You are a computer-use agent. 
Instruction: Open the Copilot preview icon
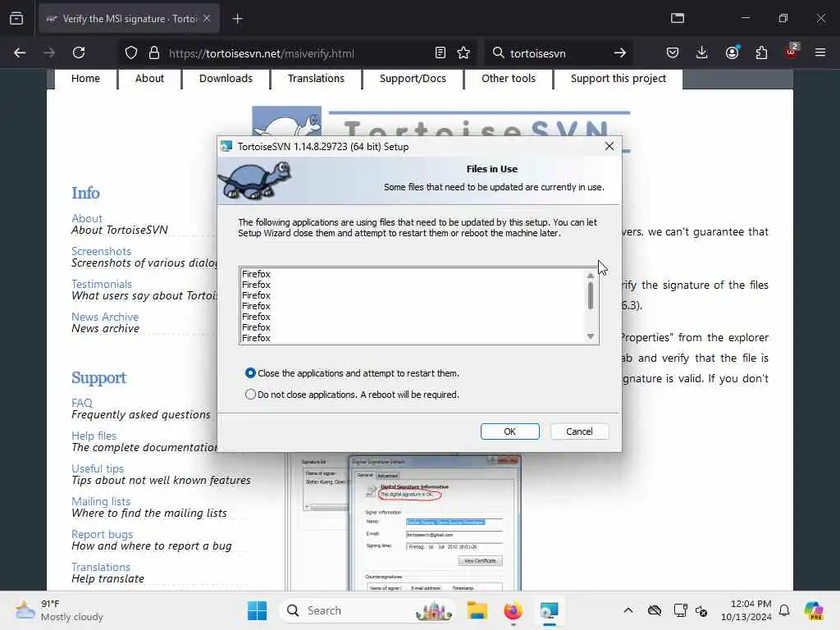point(814,610)
